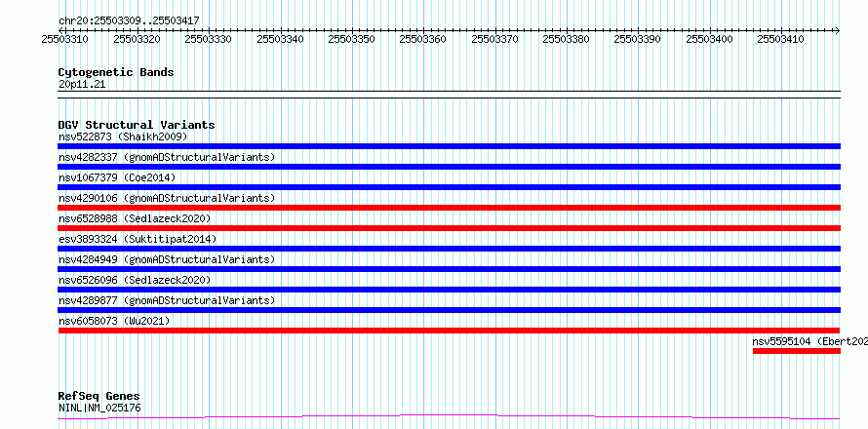Click the DGV Structural Variants track heading
This screenshot has width=868, height=429.
tap(137, 125)
